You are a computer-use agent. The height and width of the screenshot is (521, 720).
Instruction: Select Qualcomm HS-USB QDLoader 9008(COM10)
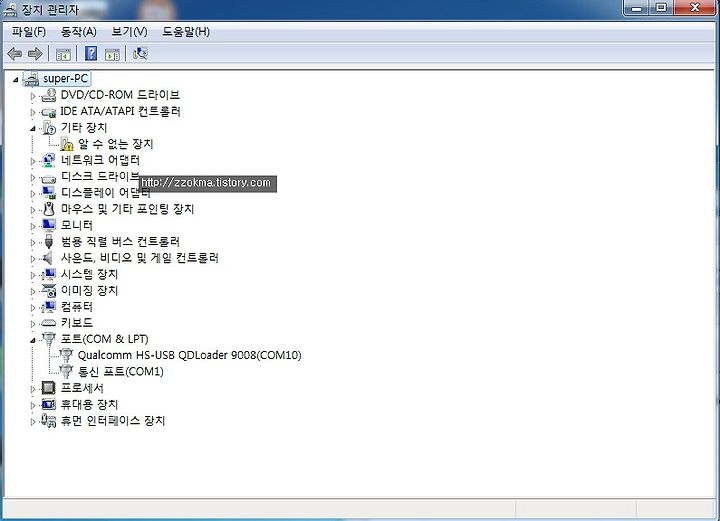coord(190,355)
